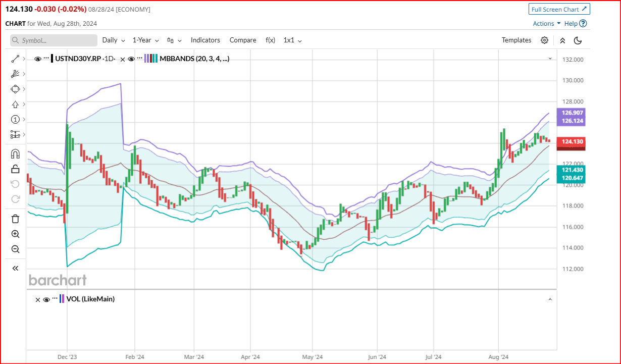621x364 pixels.
Task: Open the Indicators menu
Action: (x=205, y=40)
